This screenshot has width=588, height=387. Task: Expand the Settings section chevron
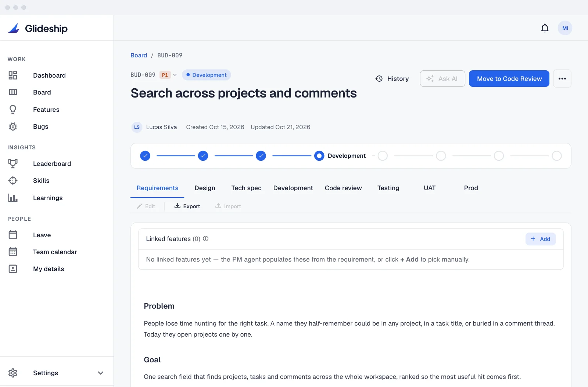(100, 373)
